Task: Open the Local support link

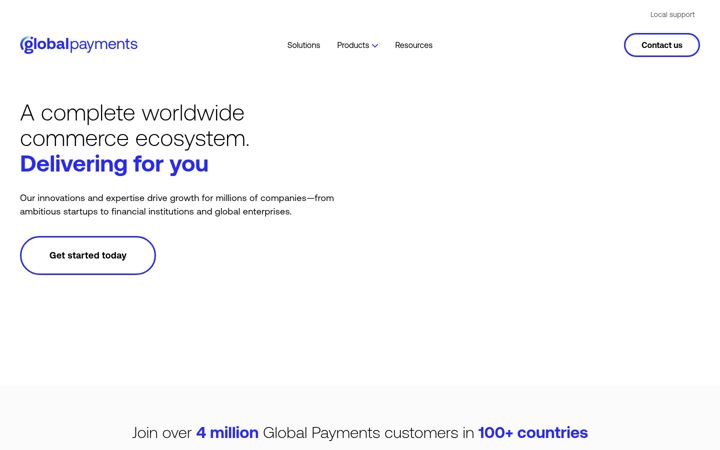Action: (672, 15)
